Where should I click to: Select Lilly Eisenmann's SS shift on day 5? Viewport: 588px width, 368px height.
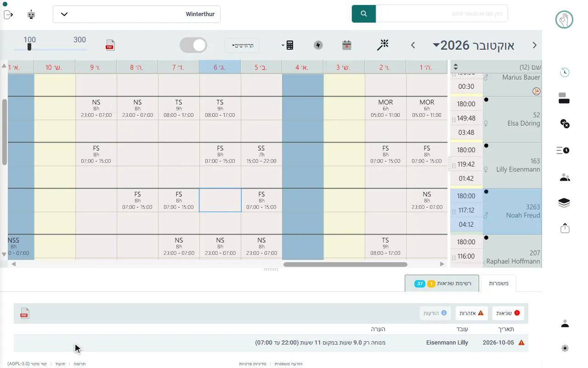click(x=261, y=155)
